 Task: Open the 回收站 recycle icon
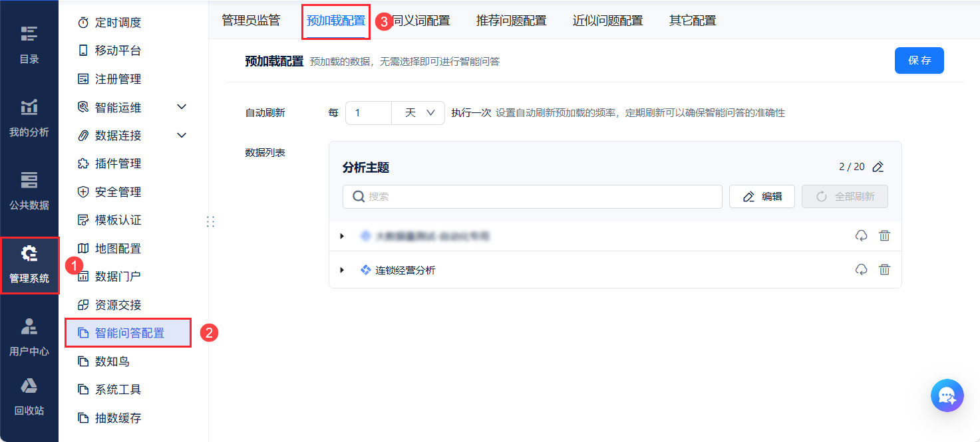point(29,386)
